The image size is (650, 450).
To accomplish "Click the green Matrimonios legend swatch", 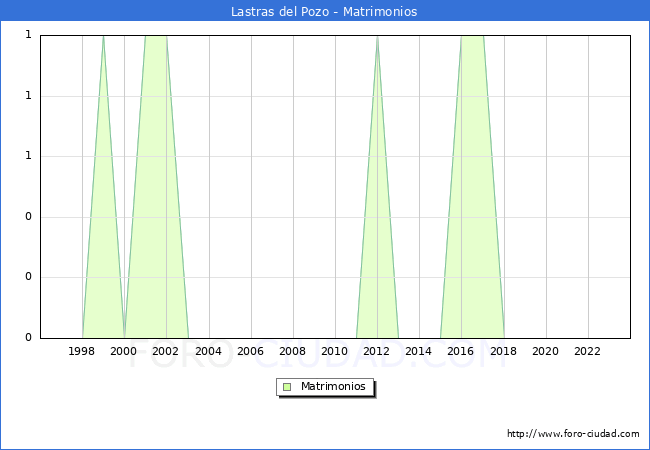I will pos(287,386).
